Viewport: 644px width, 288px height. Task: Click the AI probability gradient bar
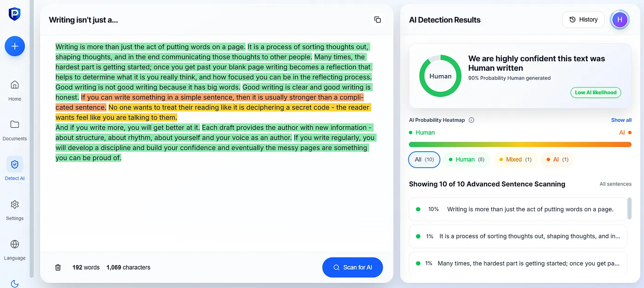[x=520, y=144]
